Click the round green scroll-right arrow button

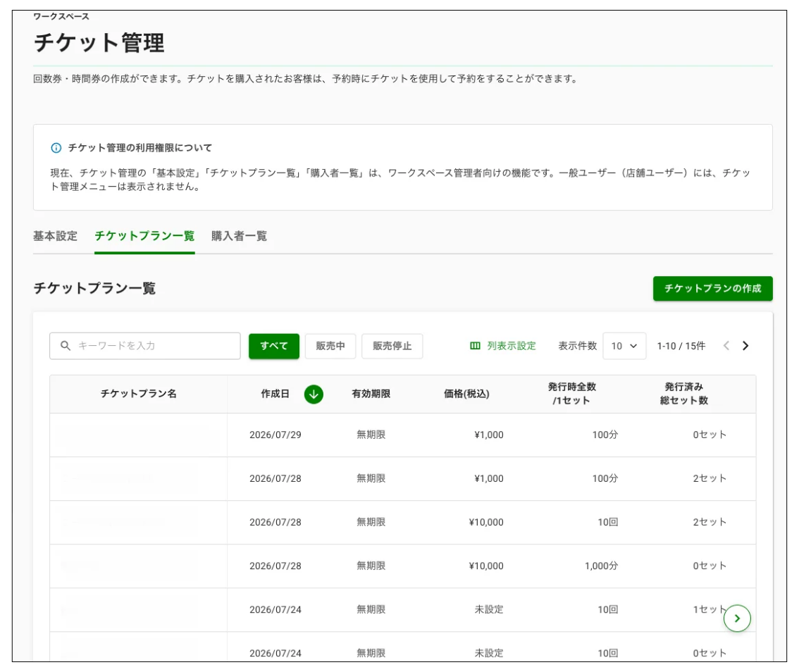coord(737,618)
